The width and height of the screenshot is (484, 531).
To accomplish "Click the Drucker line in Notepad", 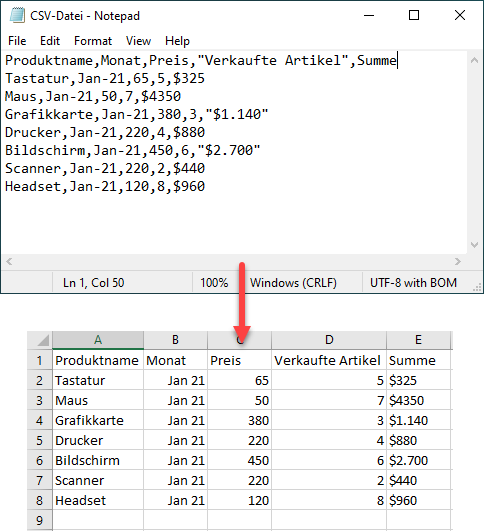I will (105, 132).
